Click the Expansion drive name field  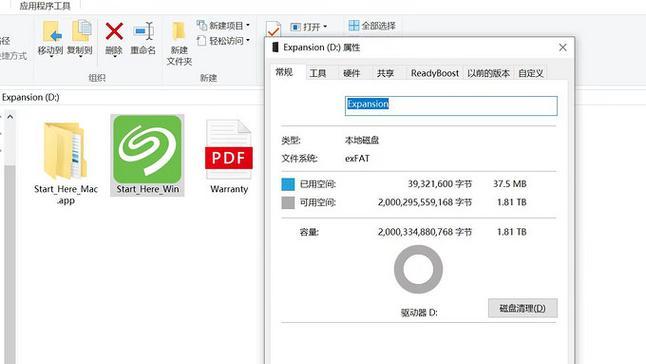(x=451, y=106)
